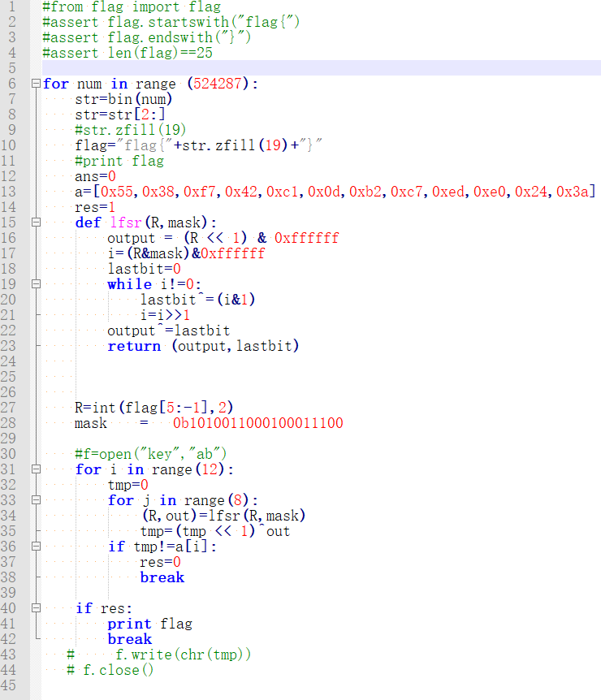Image resolution: width=601 pixels, height=700 pixels.
Task: Click hex value 0x3a in list a
Action: click(573, 192)
